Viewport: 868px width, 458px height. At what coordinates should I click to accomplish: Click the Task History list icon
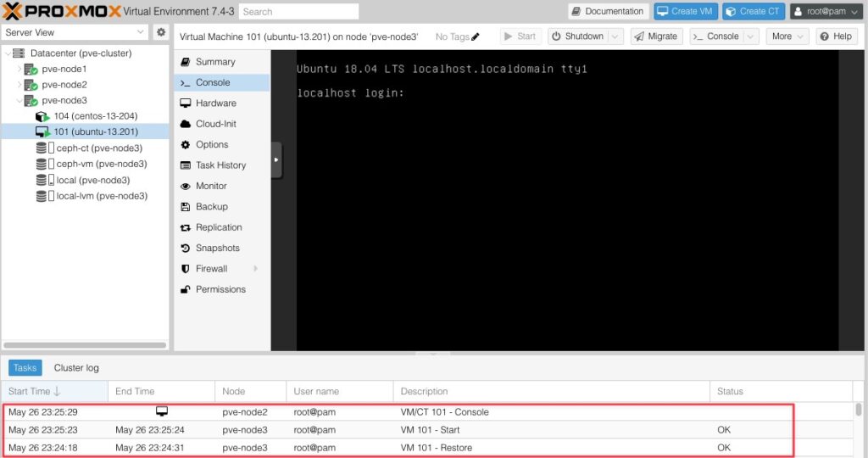tap(186, 165)
